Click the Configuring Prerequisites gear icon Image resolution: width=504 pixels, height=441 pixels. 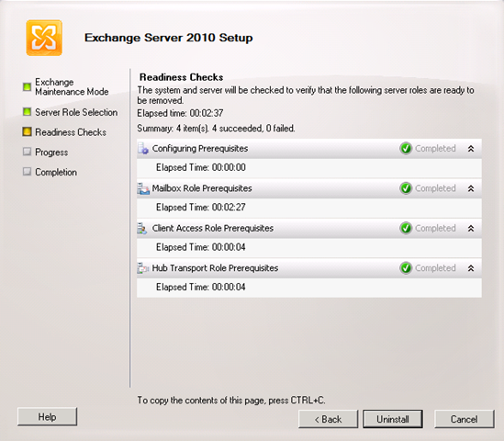(x=143, y=149)
